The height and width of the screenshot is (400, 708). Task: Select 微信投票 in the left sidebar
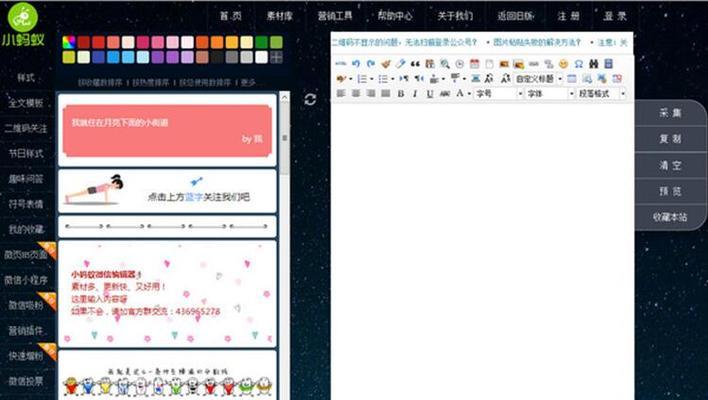26,381
